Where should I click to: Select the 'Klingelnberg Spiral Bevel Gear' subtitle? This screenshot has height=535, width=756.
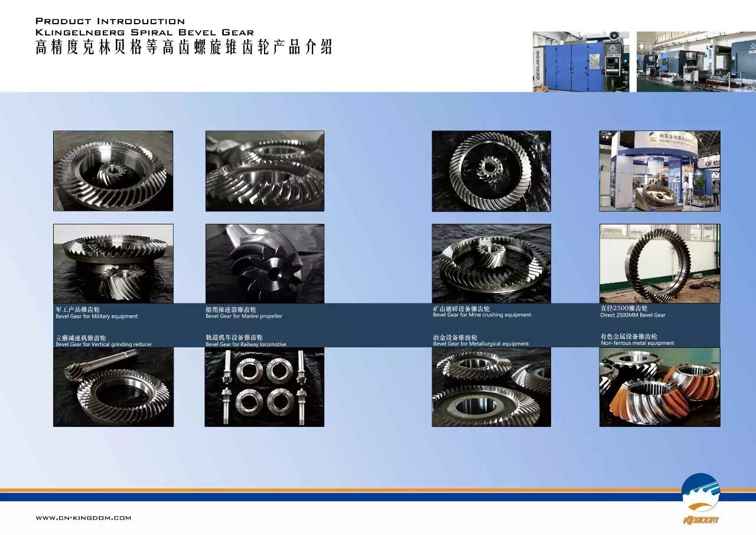tap(145, 33)
